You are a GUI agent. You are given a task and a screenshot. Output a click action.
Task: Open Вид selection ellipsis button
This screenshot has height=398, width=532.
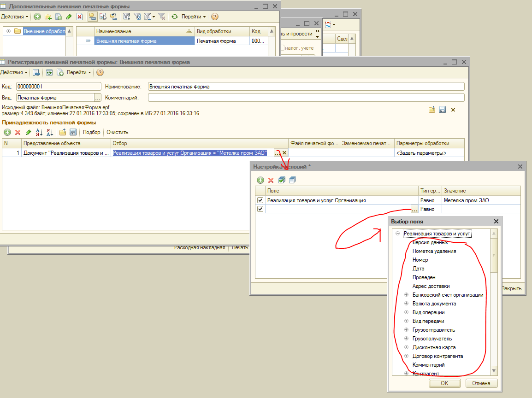coord(98,98)
